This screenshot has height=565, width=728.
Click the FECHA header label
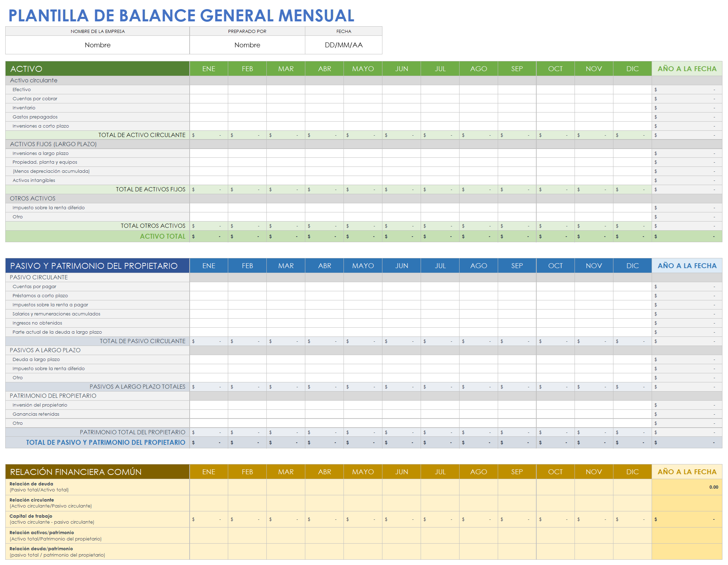point(343,31)
